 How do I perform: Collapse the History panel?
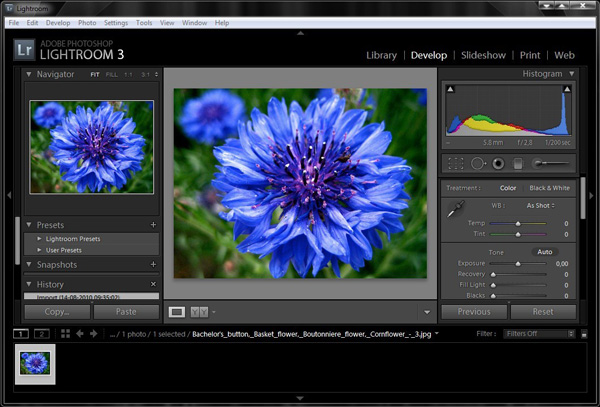[x=29, y=284]
